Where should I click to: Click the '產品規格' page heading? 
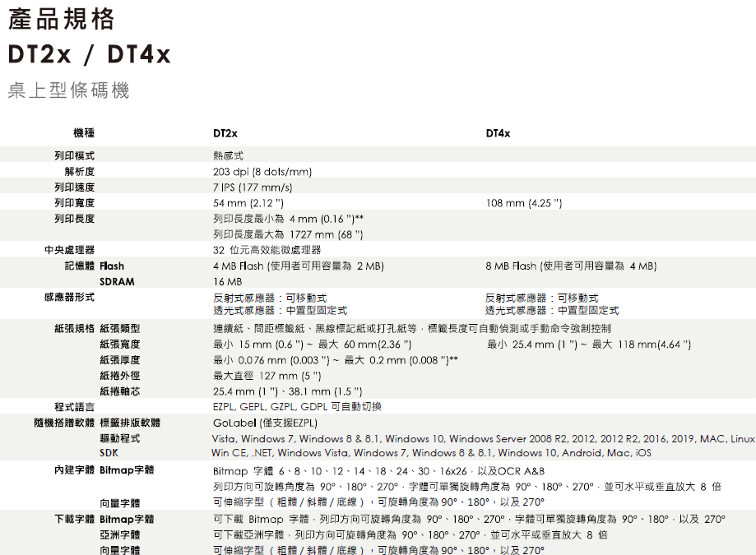point(61,19)
